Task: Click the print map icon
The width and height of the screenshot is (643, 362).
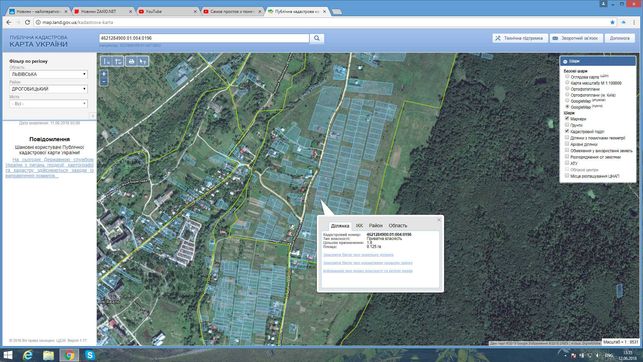Action: 131,61
